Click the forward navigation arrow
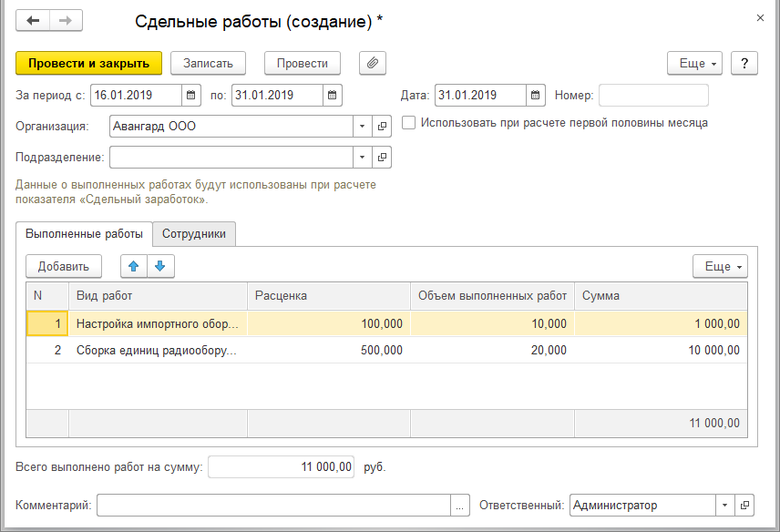The width and height of the screenshot is (780, 532). coord(66,21)
